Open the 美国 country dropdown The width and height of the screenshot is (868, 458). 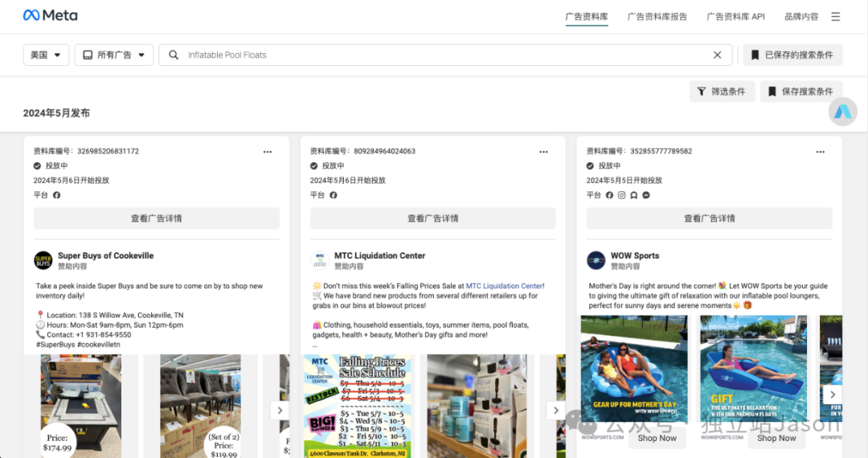click(46, 55)
